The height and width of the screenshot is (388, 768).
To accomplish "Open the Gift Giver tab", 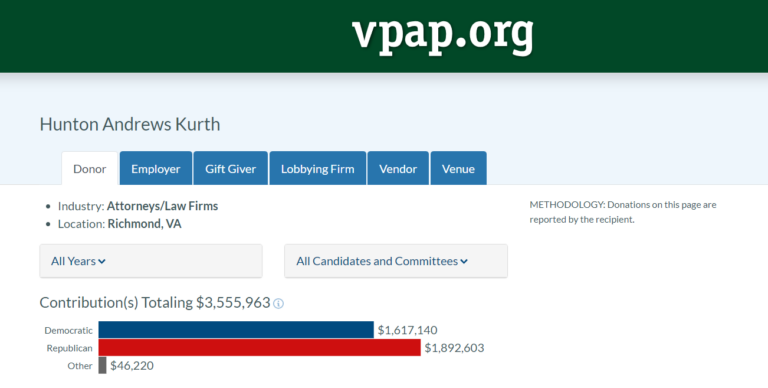I will click(x=231, y=169).
